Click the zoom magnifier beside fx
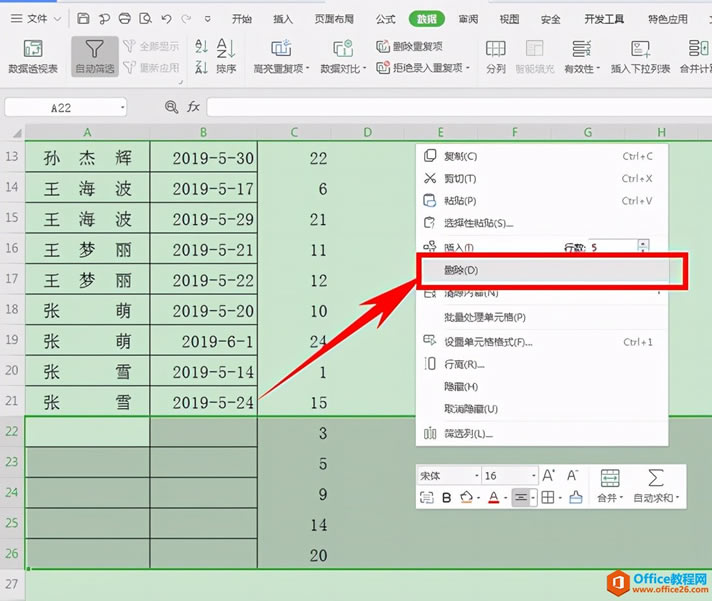Viewport: 712px width, 601px height. 171,107
